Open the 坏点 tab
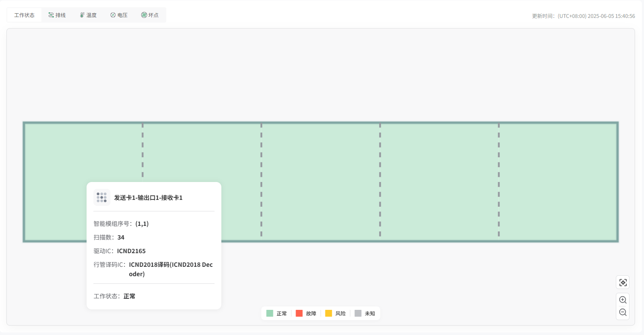This screenshot has width=644, height=335. (150, 15)
